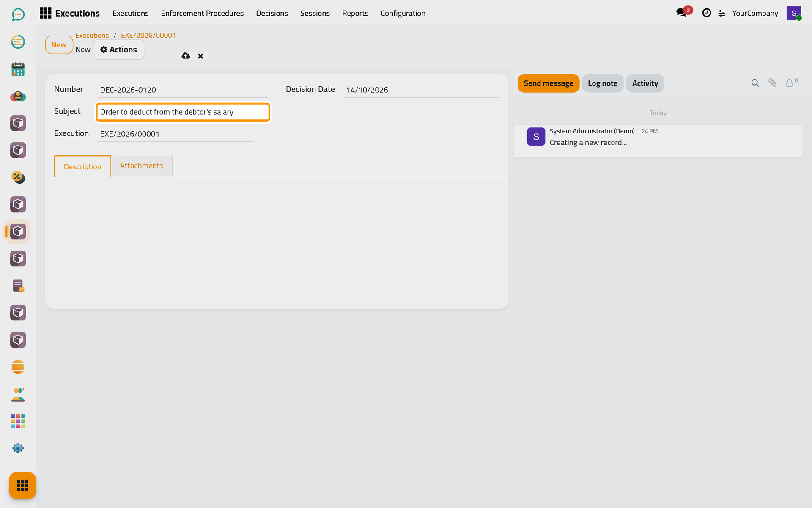Image resolution: width=812 pixels, height=508 pixels.
Task: Click the sliders icon before YourCompany
Action: pos(722,13)
